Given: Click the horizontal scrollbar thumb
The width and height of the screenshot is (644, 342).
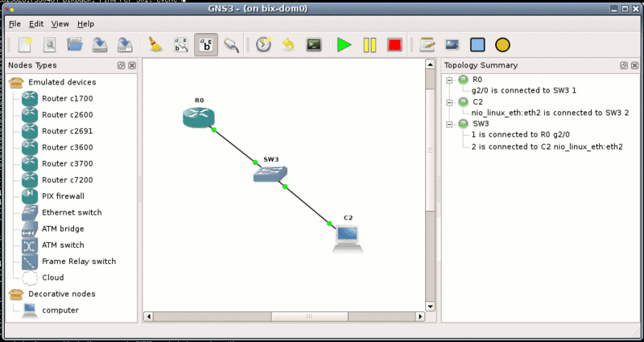Looking at the screenshot, I should click(x=309, y=316).
